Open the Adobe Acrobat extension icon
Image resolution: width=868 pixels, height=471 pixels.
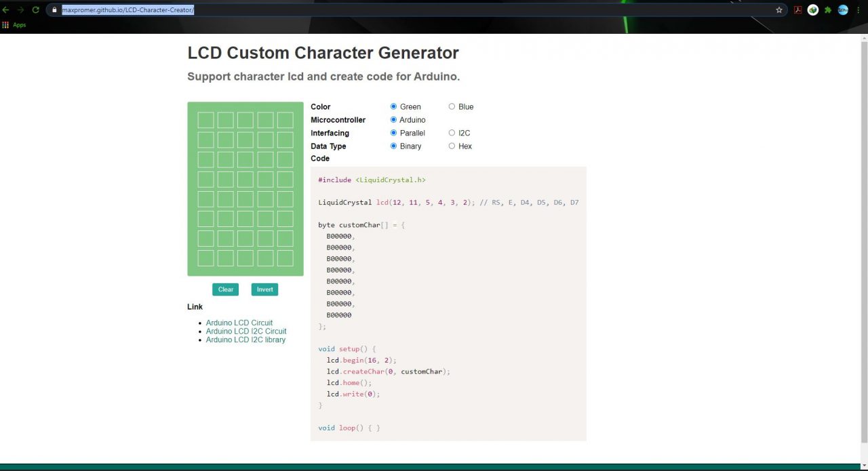pos(798,9)
